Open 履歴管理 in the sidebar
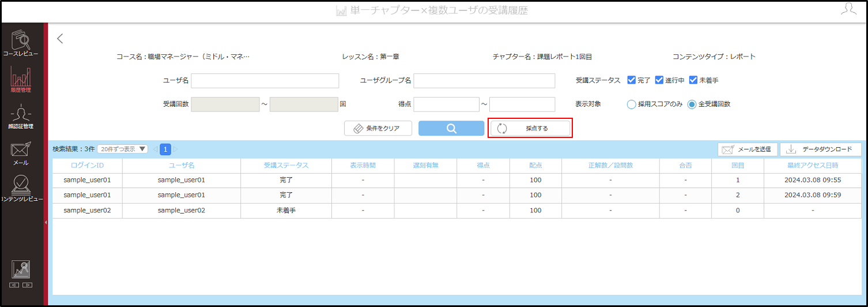Image resolution: width=868 pixels, height=307 pixels. pos(21,80)
